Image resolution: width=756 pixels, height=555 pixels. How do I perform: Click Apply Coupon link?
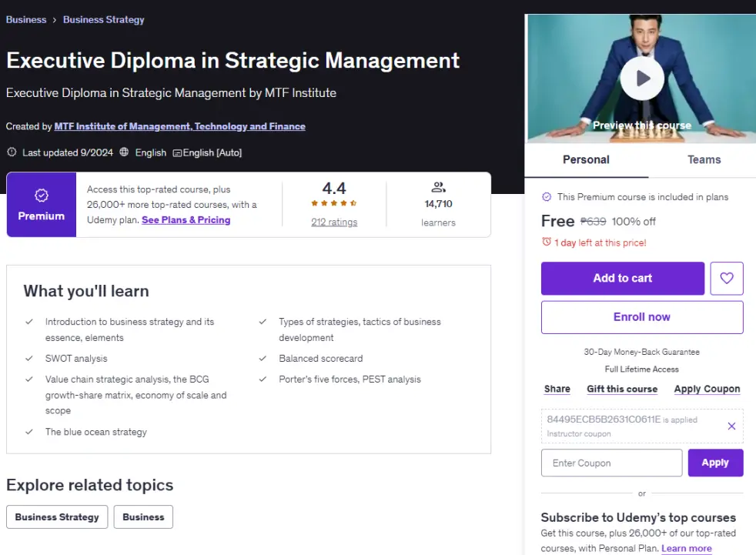pos(707,389)
